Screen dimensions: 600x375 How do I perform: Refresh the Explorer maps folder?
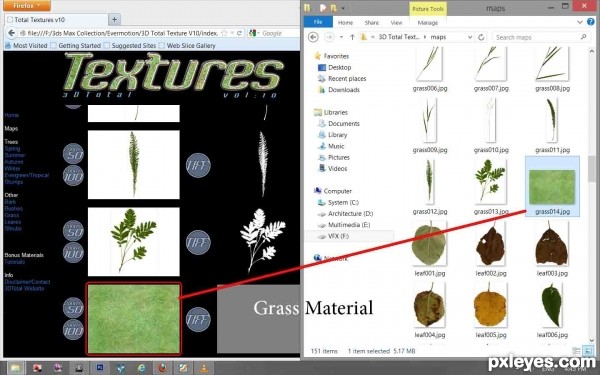click(481, 37)
